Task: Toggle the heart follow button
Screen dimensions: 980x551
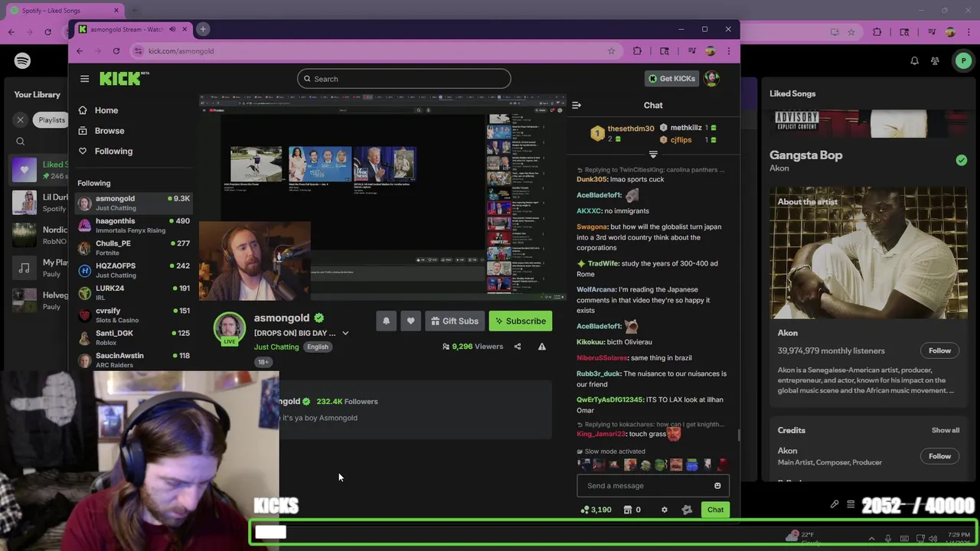Action: point(410,321)
